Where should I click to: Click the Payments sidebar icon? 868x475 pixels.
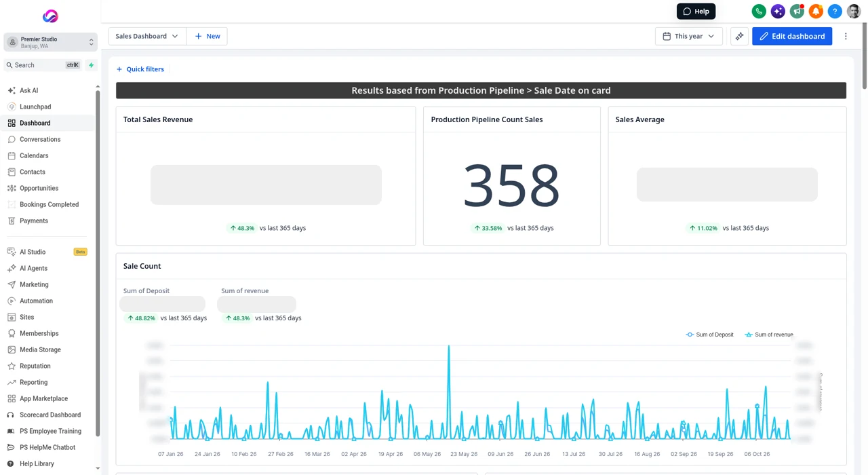pyautogui.click(x=12, y=221)
